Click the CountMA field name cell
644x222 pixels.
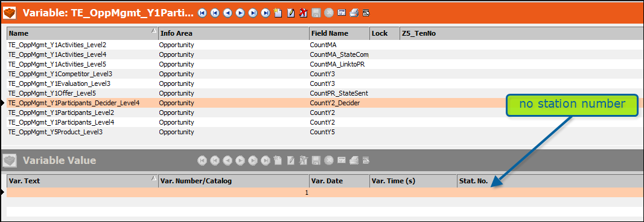coord(339,45)
